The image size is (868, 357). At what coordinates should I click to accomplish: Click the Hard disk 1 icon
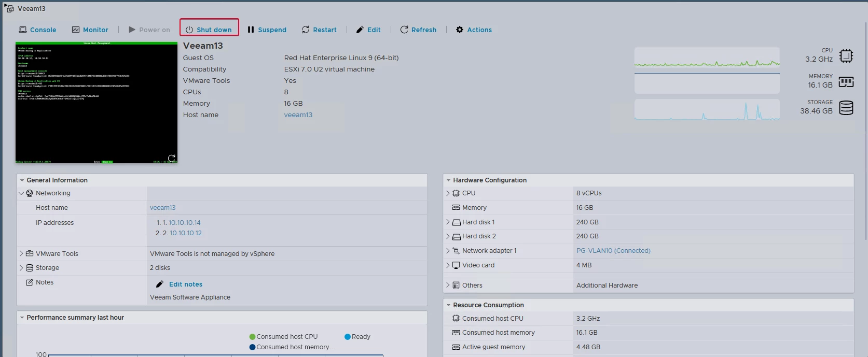tap(457, 222)
